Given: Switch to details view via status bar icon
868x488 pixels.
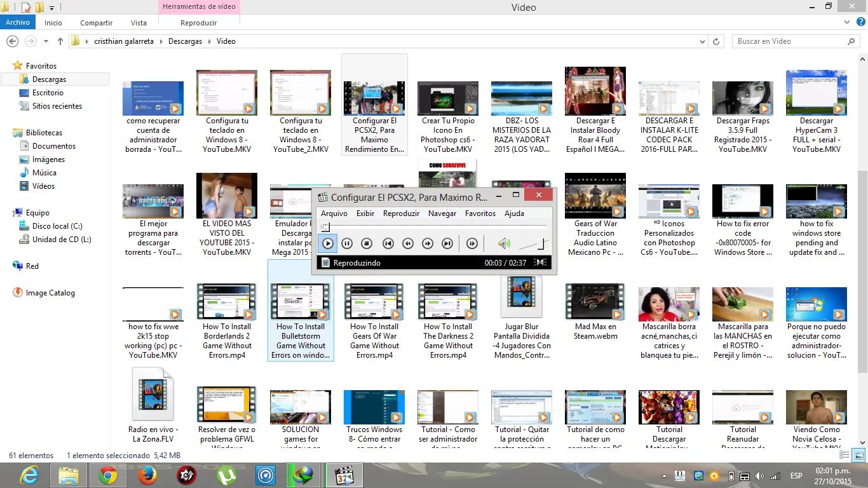Looking at the screenshot, I should click(844, 455).
